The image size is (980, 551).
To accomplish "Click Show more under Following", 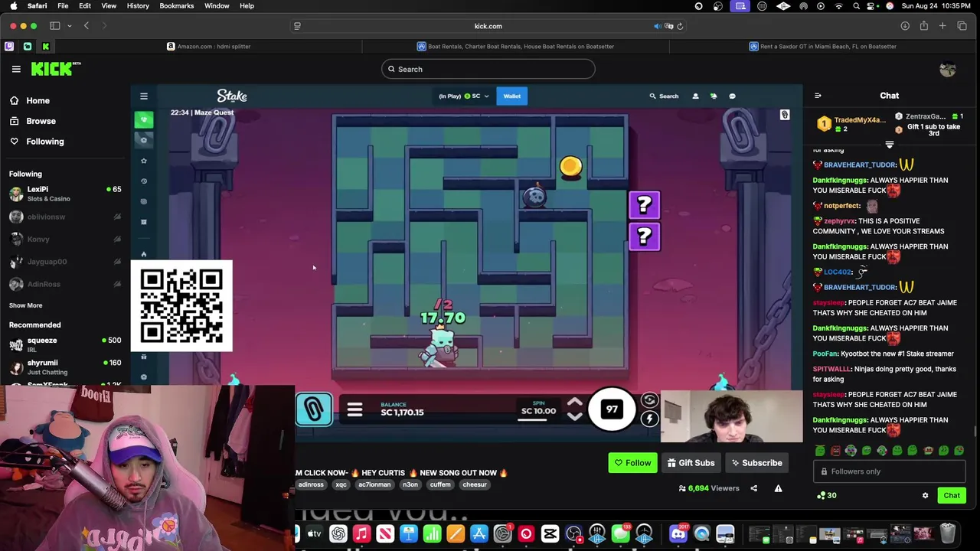I will pyautogui.click(x=26, y=305).
